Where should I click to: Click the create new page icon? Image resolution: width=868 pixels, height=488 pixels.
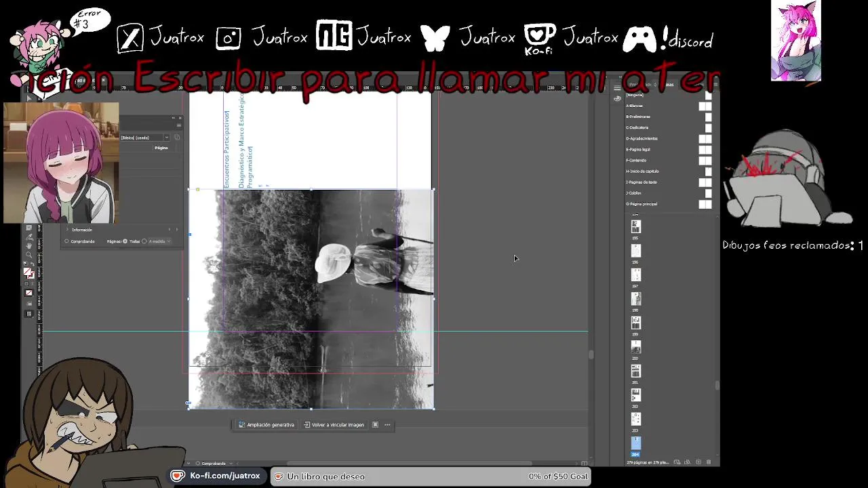click(698, 462)
